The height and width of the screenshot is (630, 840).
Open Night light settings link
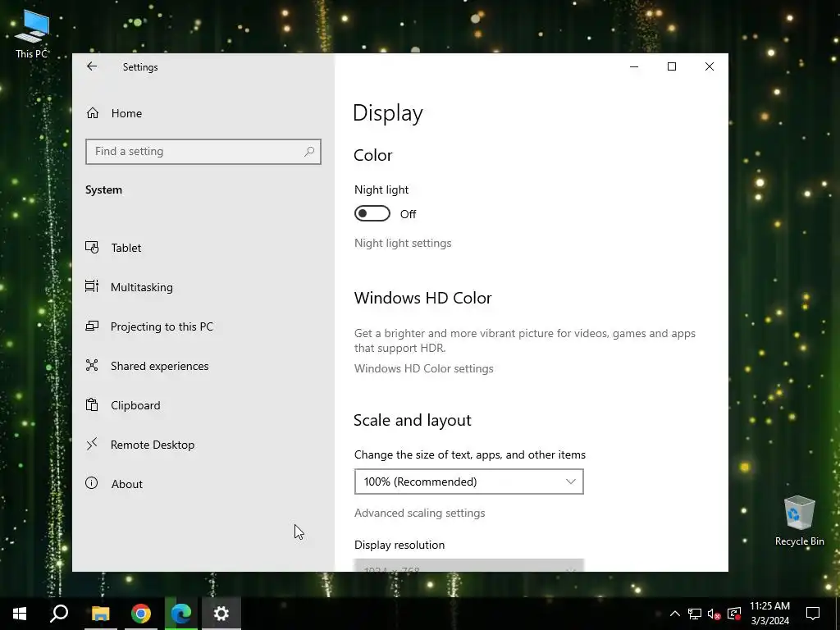click(x=403, y=243)
